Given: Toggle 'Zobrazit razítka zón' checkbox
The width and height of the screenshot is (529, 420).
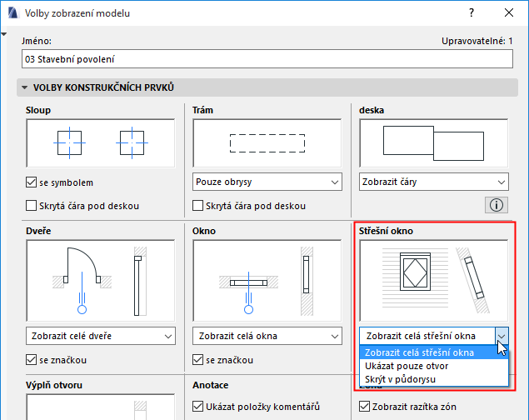Looking at the screenshot, I should pyautogui.click(x=365, y=406).
